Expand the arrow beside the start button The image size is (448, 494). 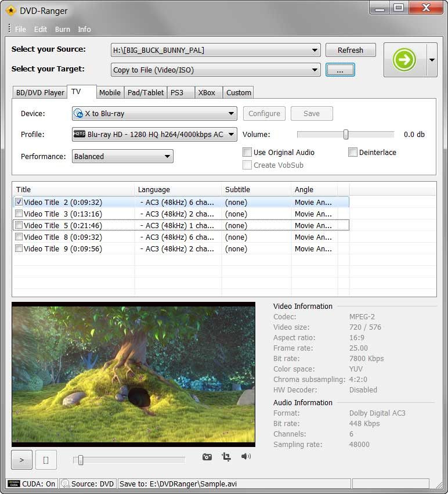coord(432,60)
